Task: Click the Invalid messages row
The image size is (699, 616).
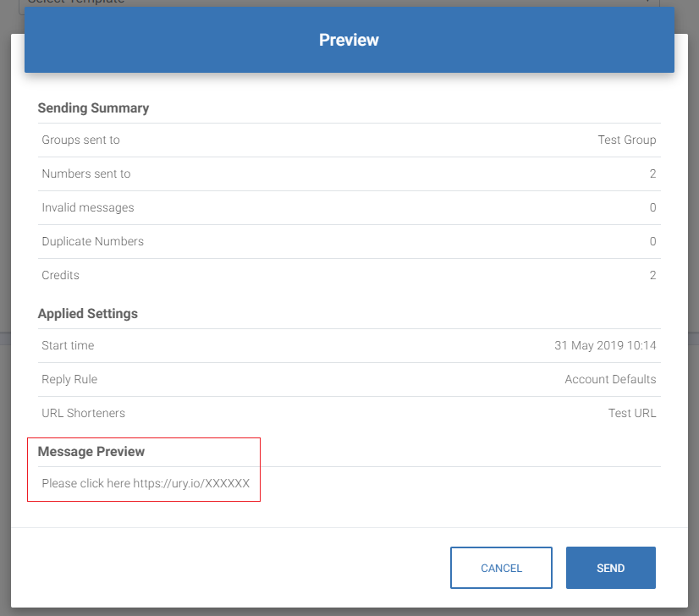Action: (x=349, y=207)
